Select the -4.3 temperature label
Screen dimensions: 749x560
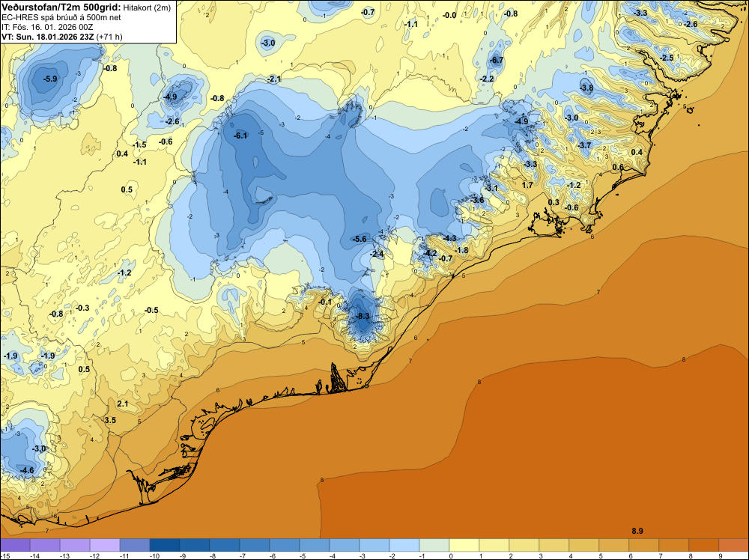449,238
